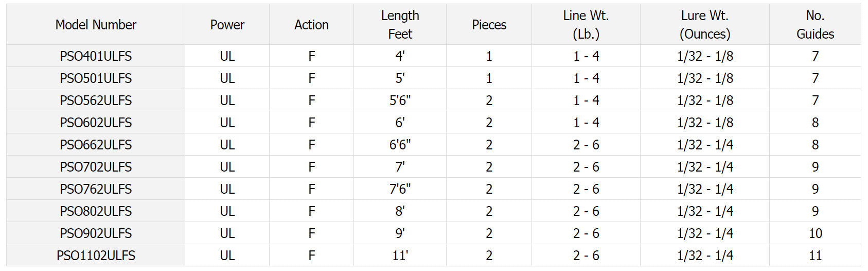Select the Pieces column header
This screenshot has height=271, width=868.
pos(489,25)
